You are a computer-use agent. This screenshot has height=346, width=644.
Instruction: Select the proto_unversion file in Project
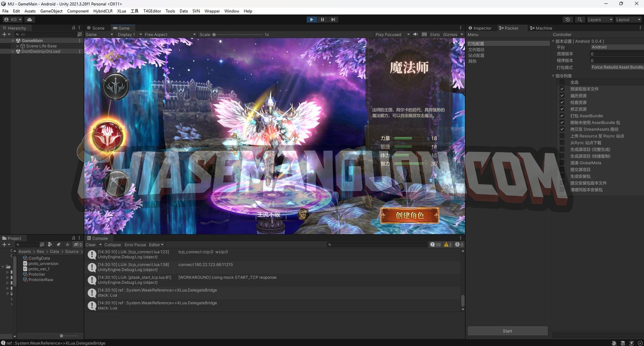[43, 264]
